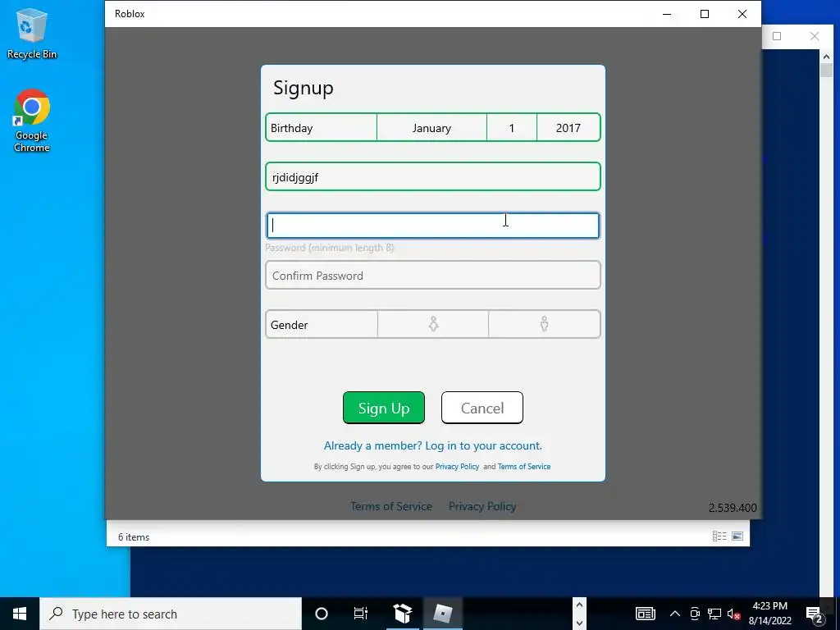This screenshot has height=630, width=840.
Task: Open Cortana circle icon on taskbar
Action: point(322,614)
